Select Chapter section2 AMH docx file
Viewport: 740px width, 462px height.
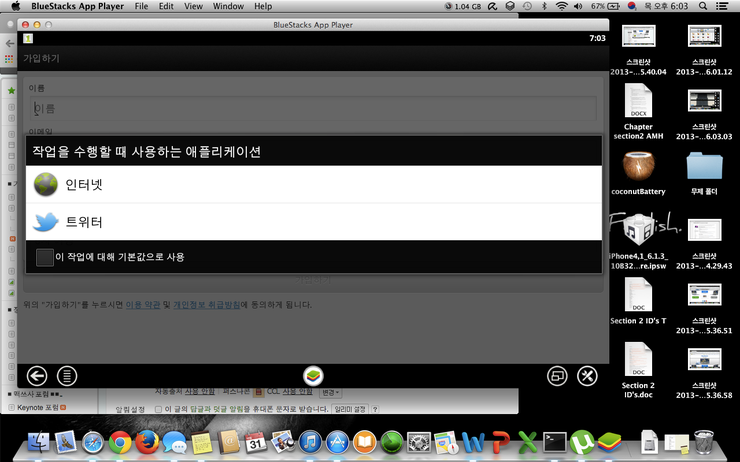(638, 101)
